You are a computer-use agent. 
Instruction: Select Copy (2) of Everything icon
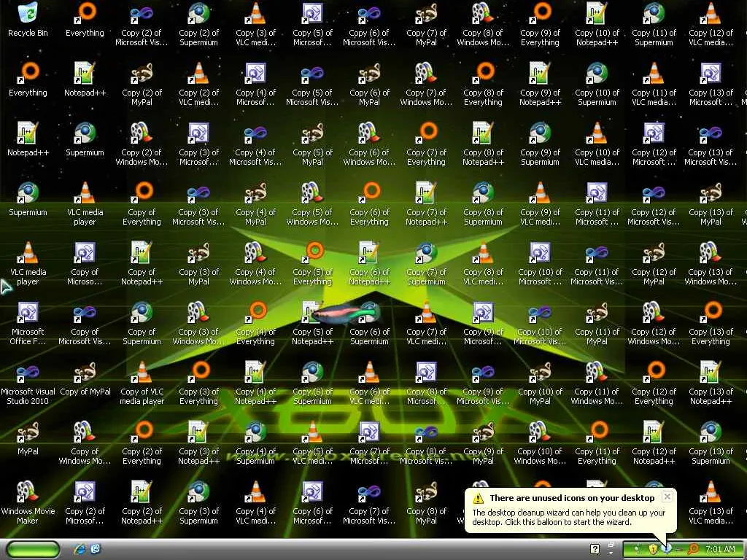142,443
